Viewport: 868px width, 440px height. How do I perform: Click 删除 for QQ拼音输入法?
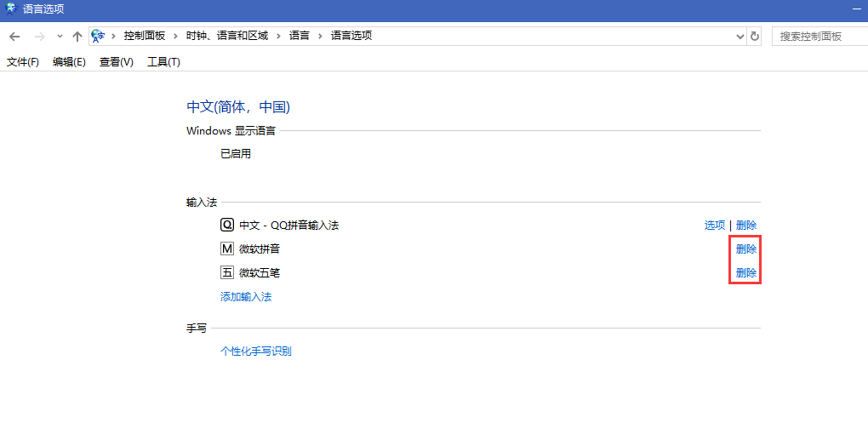[x=746, y=226]
